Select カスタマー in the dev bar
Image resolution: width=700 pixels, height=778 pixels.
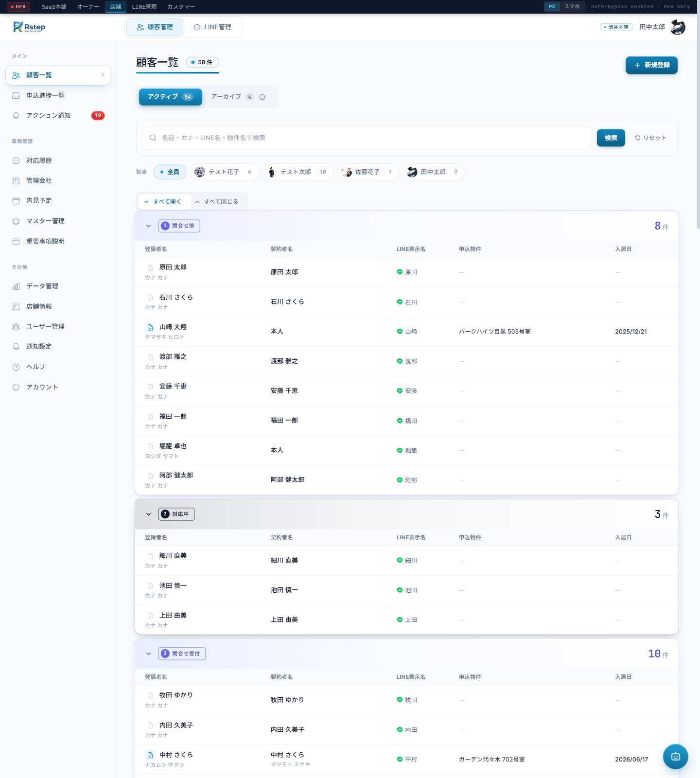point(181,7)
